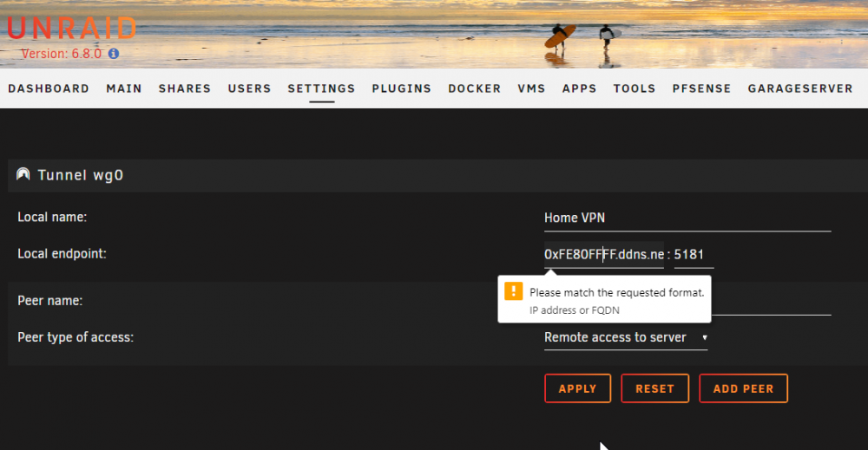Select the Settings tab
The height and width of the screenshot is (450, 868).
[321, 88]
